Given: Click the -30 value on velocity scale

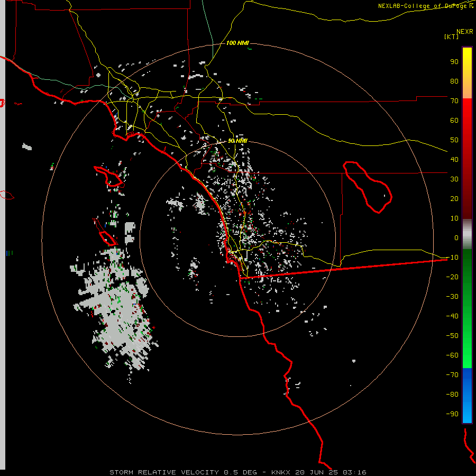Looking at the screenshot, I should tap(452, 297).
